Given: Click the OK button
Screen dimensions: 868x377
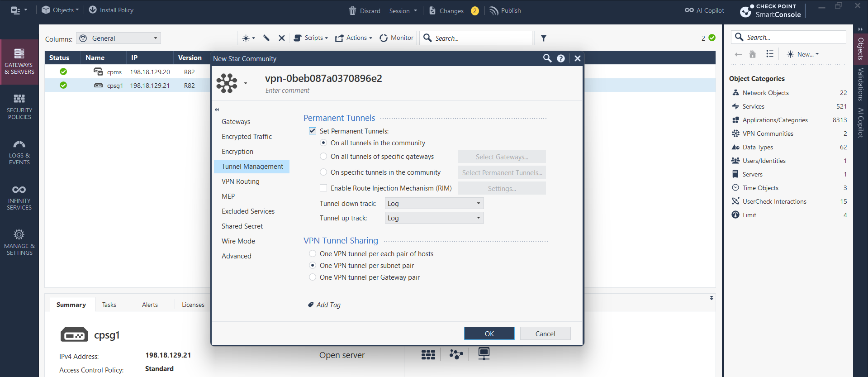Looking at the screenshot, I should 489,334.
